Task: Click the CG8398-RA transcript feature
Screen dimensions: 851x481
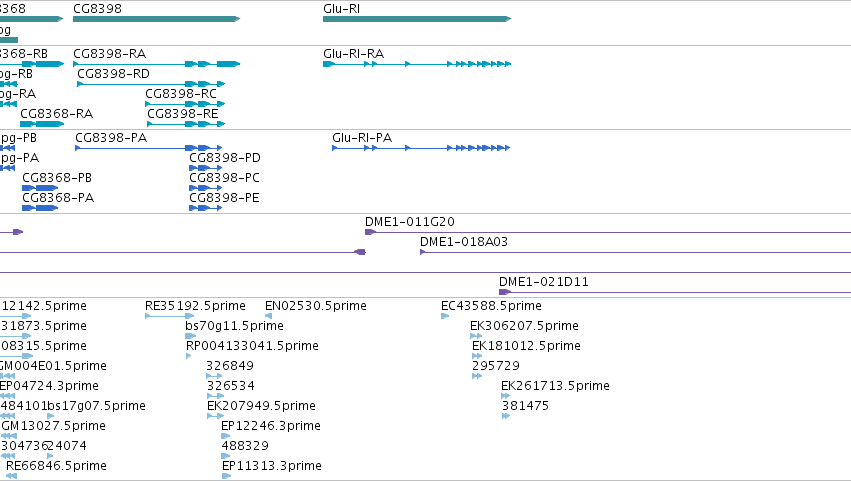Action: coord(156,64)
